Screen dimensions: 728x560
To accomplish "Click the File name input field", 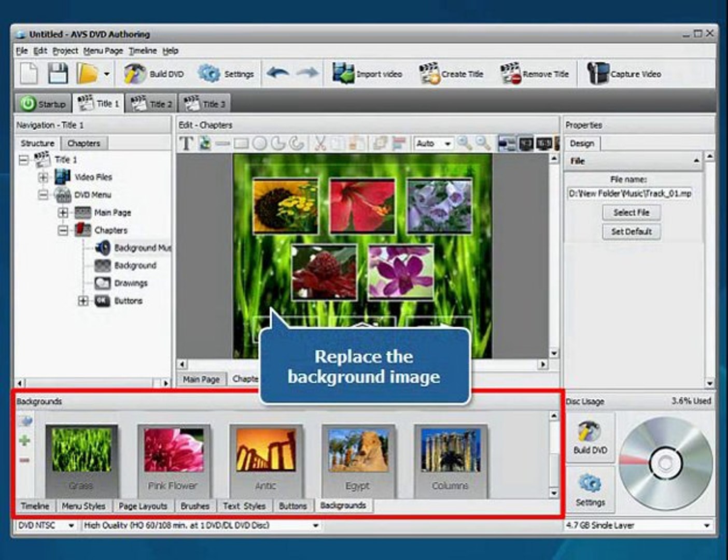I will [x=631, y=193].
